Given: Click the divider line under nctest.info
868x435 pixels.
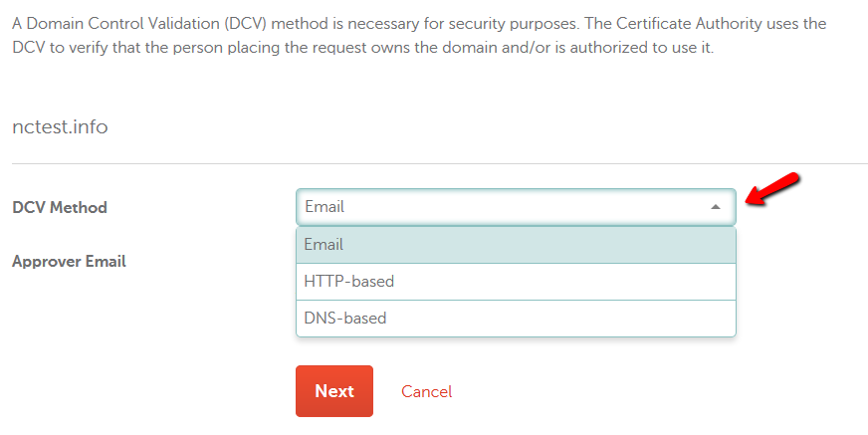Looking at the screenshot, I should tap(440, 164).
